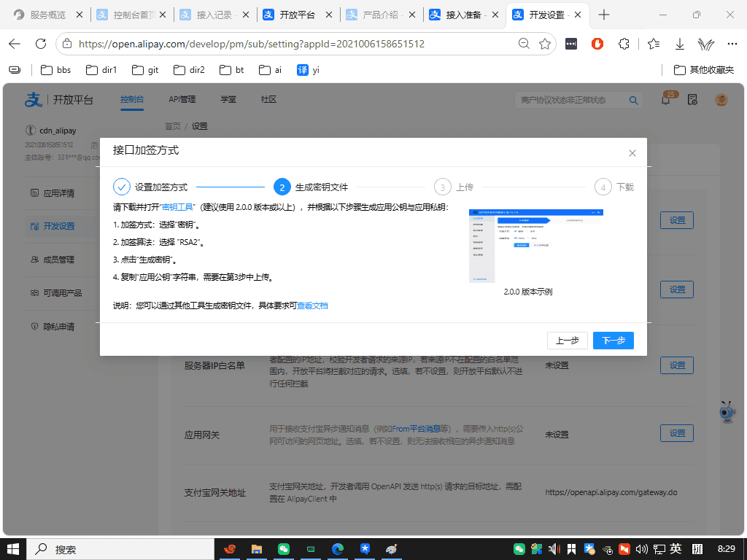Open the 密钥工具 download link
Screen dimensions: 747x560
[x=178, y=207]
